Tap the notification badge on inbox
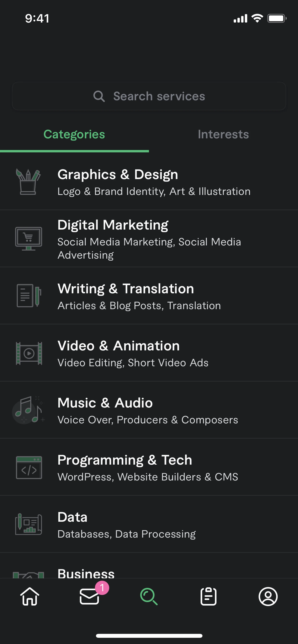298x644 pixels. pyautogui.click(x=102, y=588)
